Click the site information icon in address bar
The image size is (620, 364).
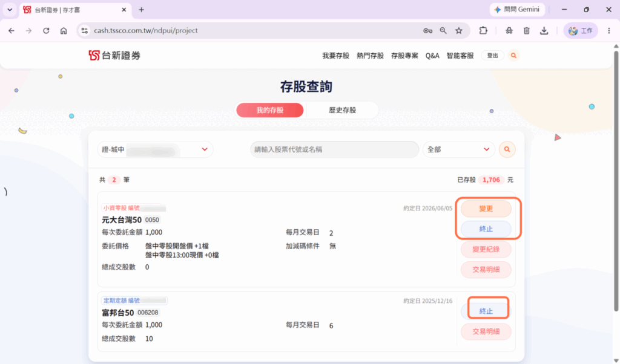(84, 31)
